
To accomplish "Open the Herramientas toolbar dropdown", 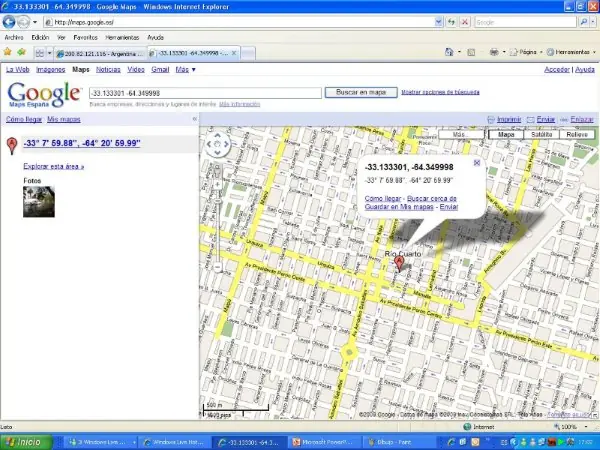I will (x=574, y=51).
